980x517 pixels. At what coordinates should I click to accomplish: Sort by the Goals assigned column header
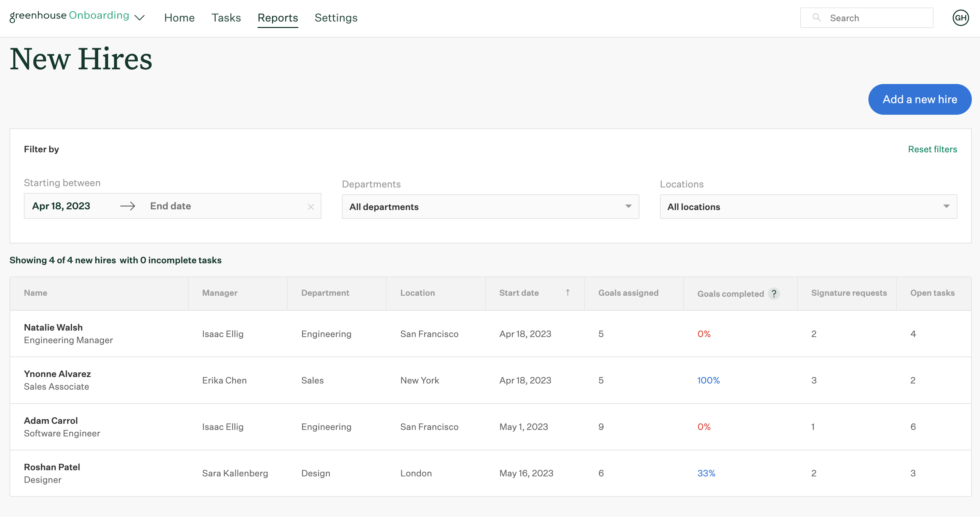(x=628, y=293)
